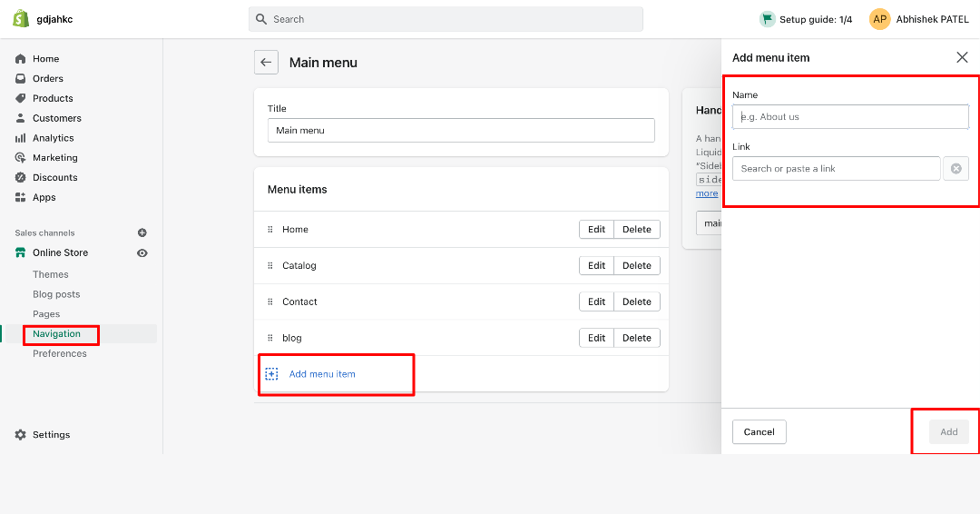The height and width of the screenshot is (514, 980).
Task: Open Pages under Online Store
Action: coord(46,314)
